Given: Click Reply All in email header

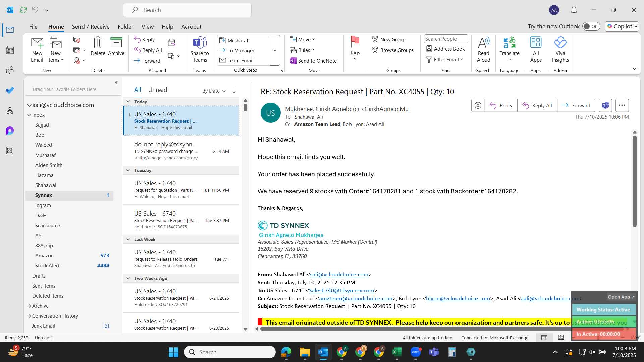Looking at the screenshot, I should [x=537, y=105].
